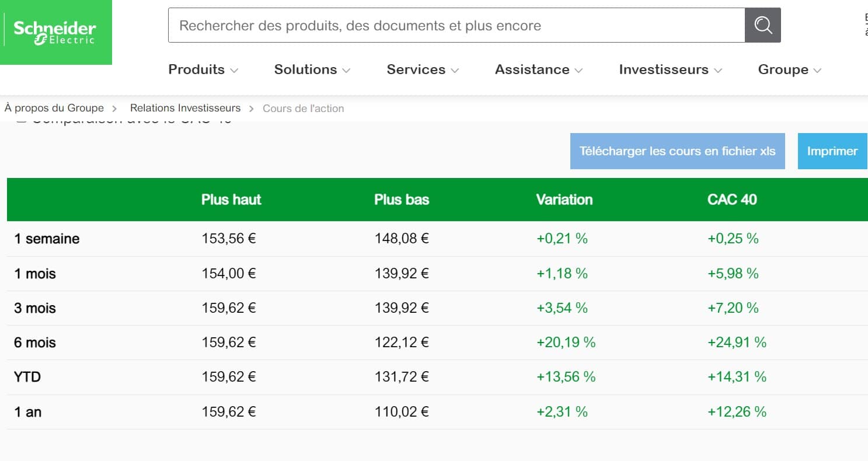The image size is (868, 461).
Task: Focus the product search input field
Action: point(456,25)
